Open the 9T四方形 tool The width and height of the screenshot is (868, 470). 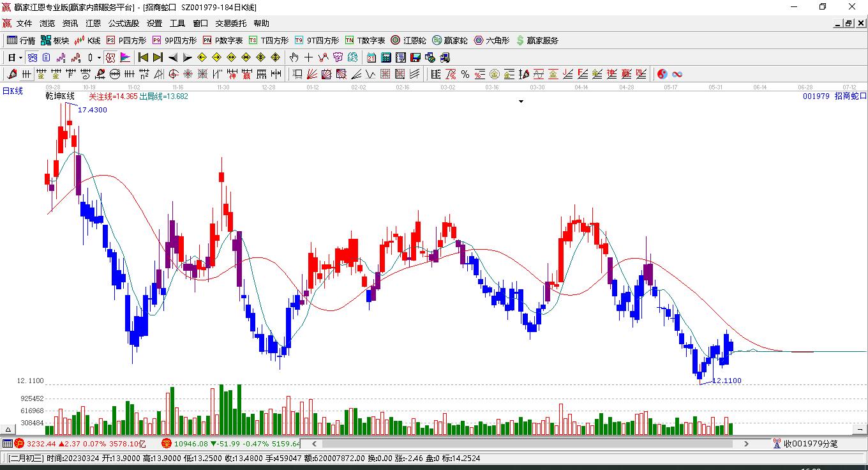point(317,40)
